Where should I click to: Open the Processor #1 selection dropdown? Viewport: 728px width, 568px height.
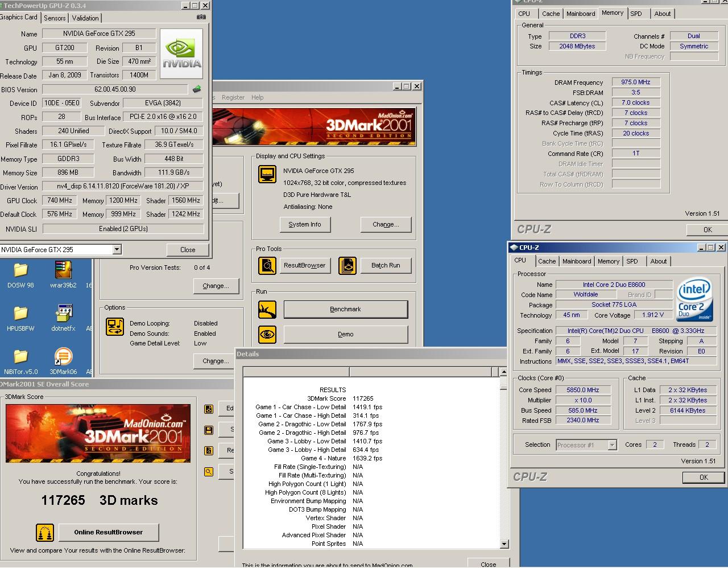pos(612,445)
